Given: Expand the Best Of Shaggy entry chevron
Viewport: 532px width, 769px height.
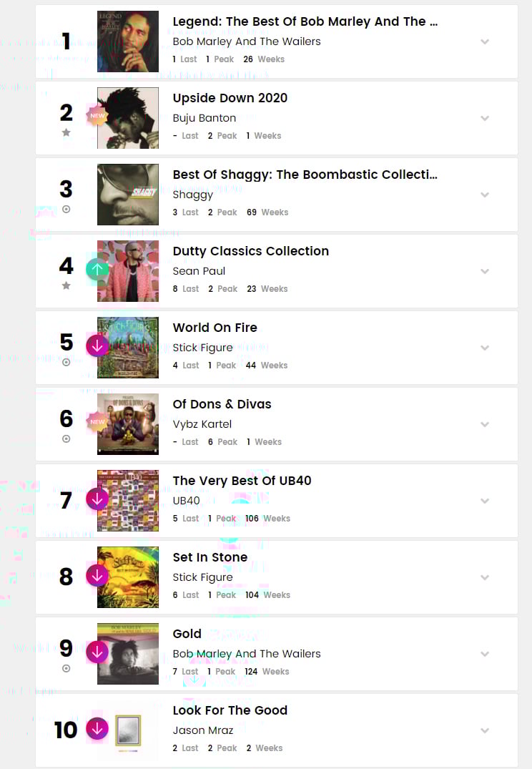Looking at the screenshot, I should [x=485, y=195].
